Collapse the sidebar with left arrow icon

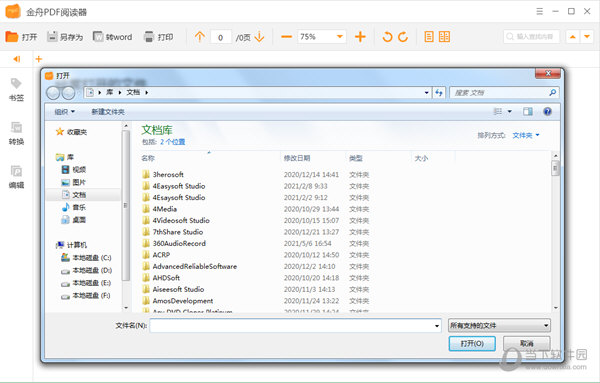click(16, 59)
